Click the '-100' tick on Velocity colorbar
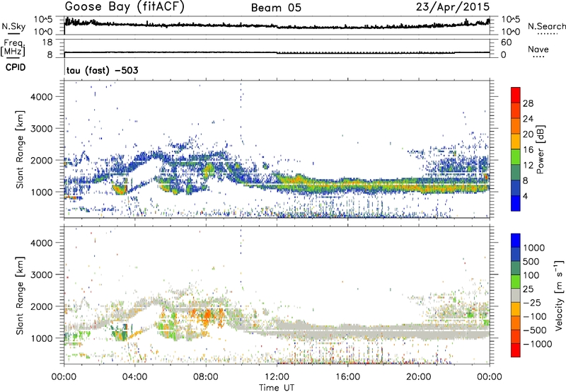 (535, 316)
